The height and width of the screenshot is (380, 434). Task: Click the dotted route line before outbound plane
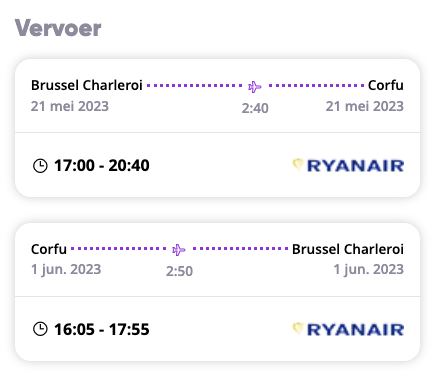195,86
